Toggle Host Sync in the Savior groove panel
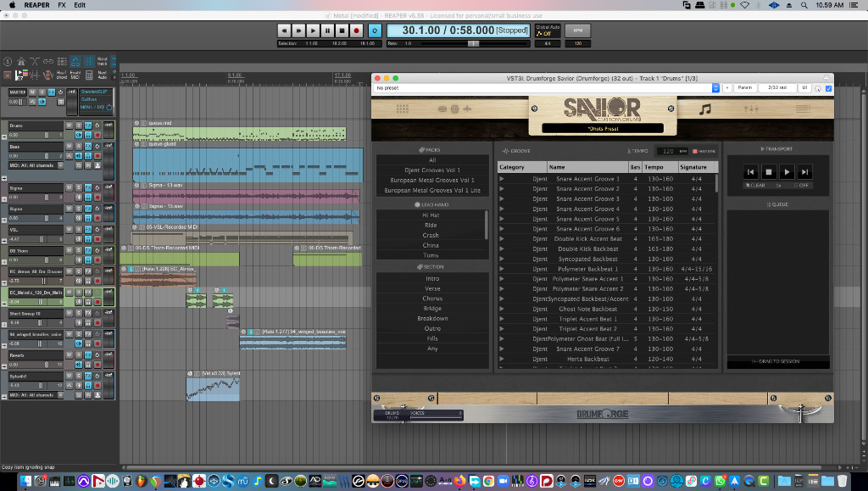Image resolution: width=868 pixels, height=491 pixels. 704,151
